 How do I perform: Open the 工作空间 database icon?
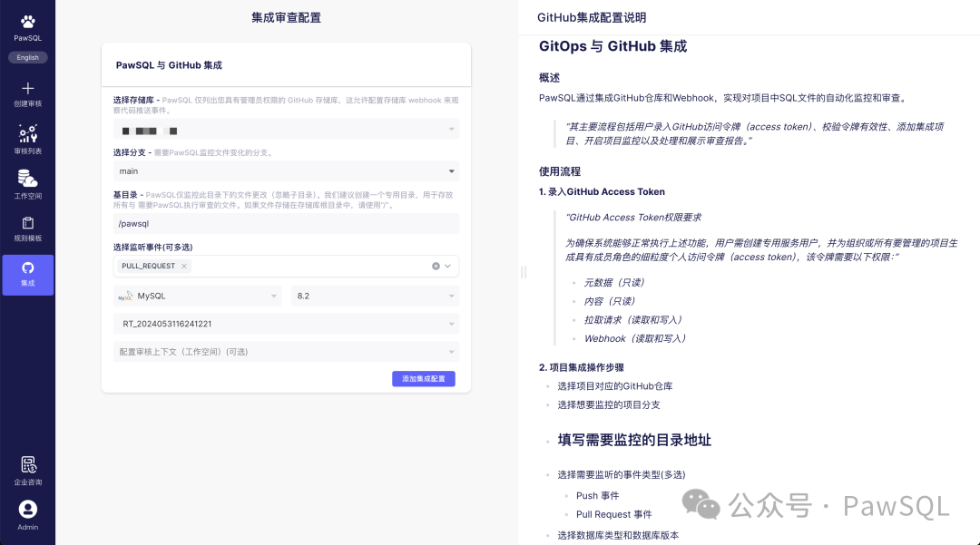pos(27,178)
